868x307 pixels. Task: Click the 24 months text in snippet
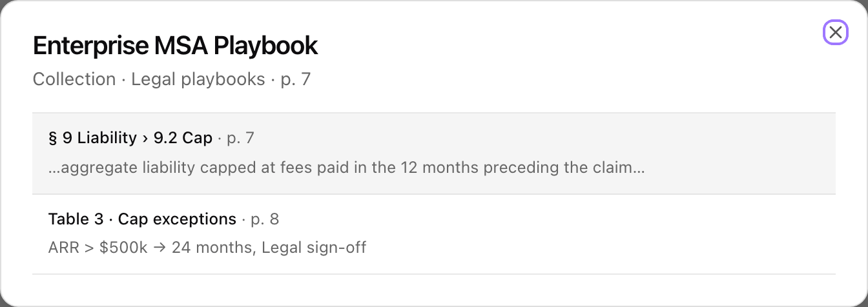click(x=212, y=248)
